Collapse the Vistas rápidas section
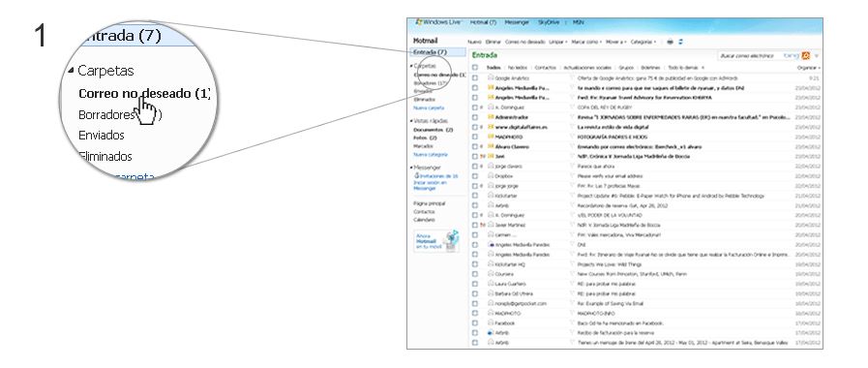This screenshot has height=368, width=868. tap(411, 120)
